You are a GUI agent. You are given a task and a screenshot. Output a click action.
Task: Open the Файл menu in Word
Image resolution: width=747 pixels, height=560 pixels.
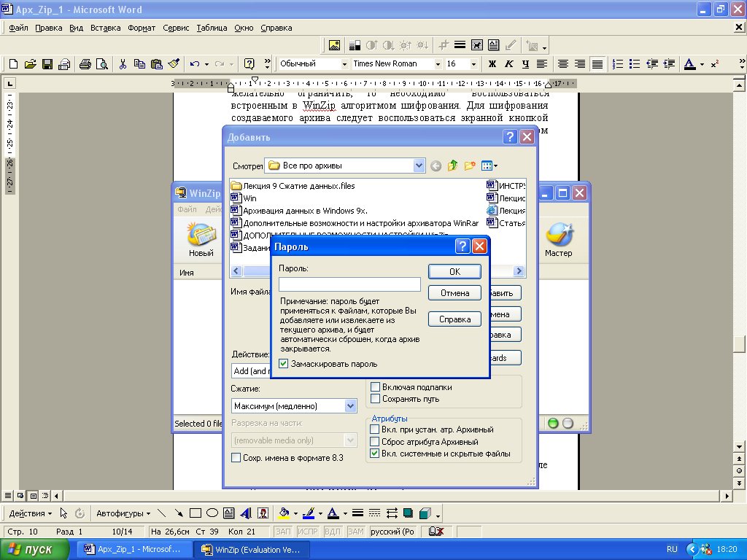(18, 28)
